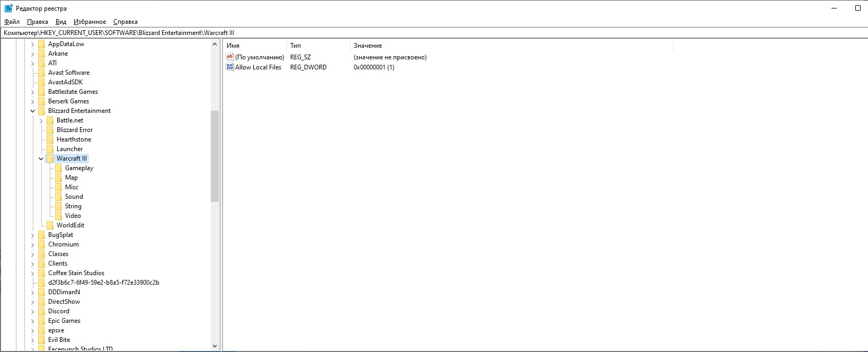The height and width of the screenshot is (352, 868).
Task: Open the Вид menu
Action: (61, 22)
